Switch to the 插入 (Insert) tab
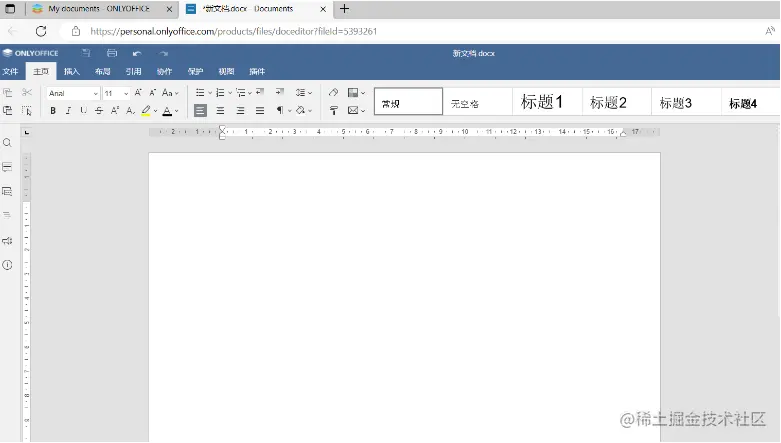The height and width of the screenshot is (443, 781). coord(72,71)
